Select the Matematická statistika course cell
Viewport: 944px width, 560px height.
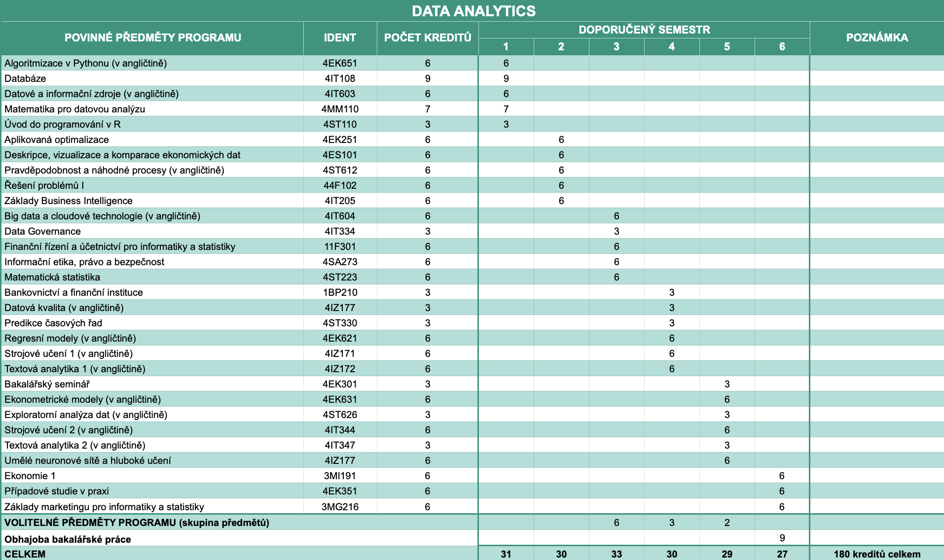[52, 277]
